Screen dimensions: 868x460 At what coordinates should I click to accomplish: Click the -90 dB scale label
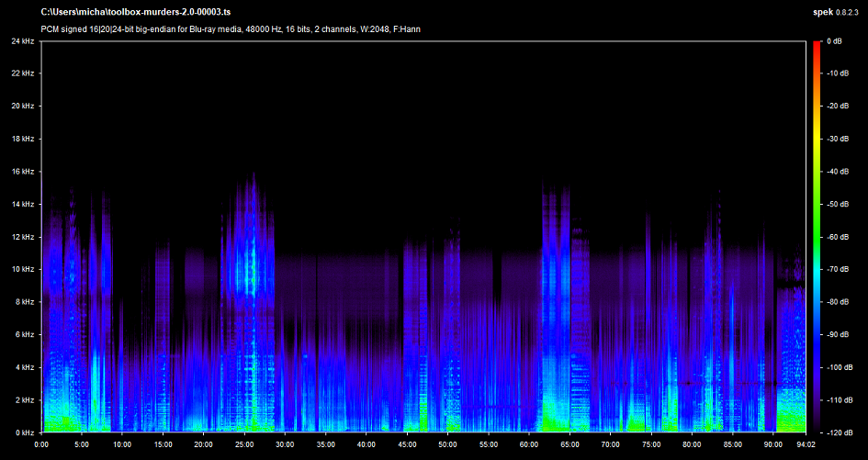pyautogui.click(x=837, y=335)
